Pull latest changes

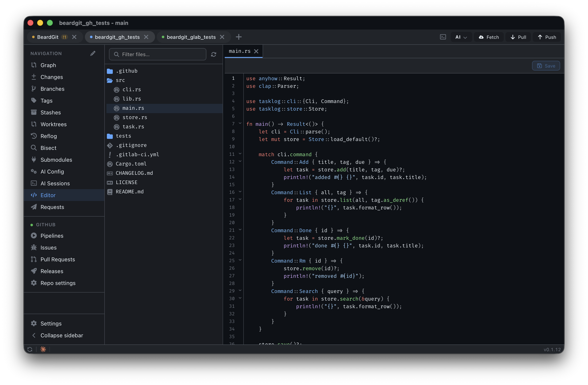tap(518, 37)
